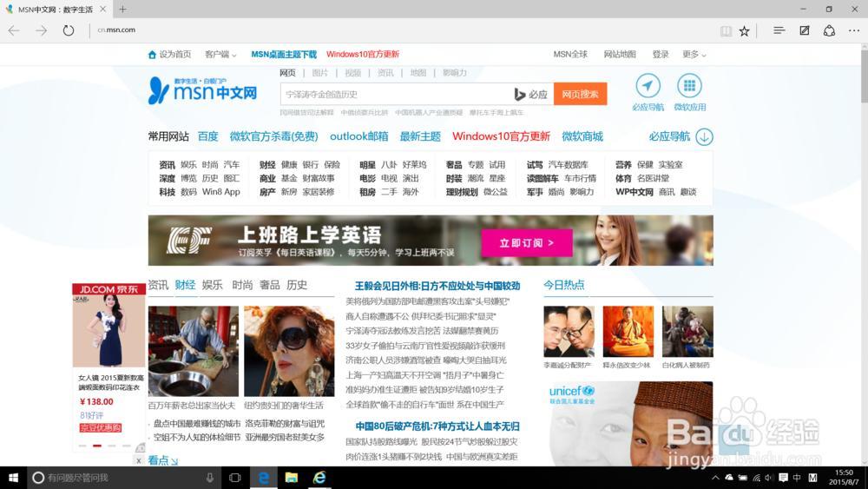
Task: Switch to the 娱乐 news tab
Action: 212,285
